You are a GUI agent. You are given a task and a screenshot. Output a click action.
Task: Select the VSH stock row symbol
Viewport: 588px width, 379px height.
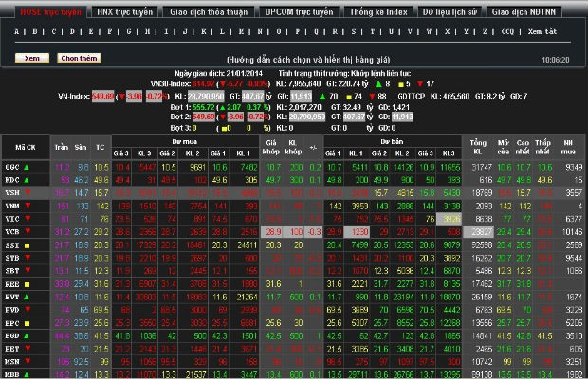(x=13, y=192)
